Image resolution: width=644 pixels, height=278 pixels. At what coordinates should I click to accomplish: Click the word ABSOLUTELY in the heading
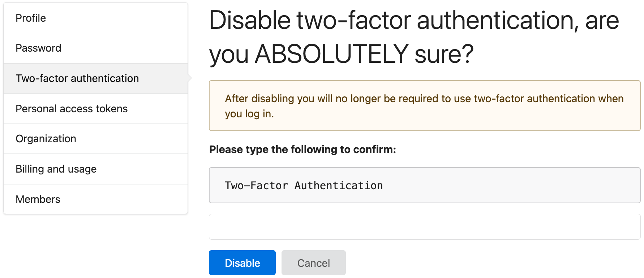click(x=331, y=54)
